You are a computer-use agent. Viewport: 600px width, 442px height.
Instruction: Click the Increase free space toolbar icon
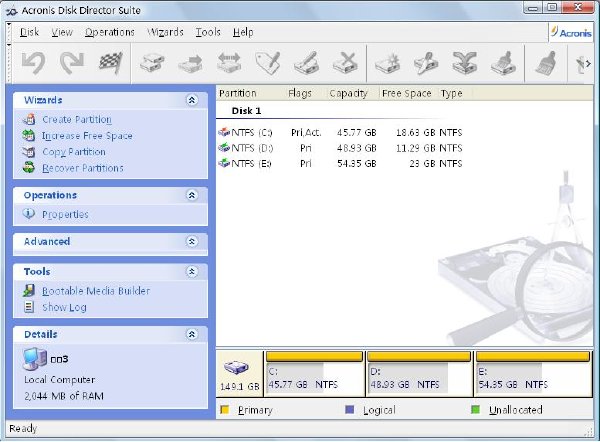coord(426,63)
